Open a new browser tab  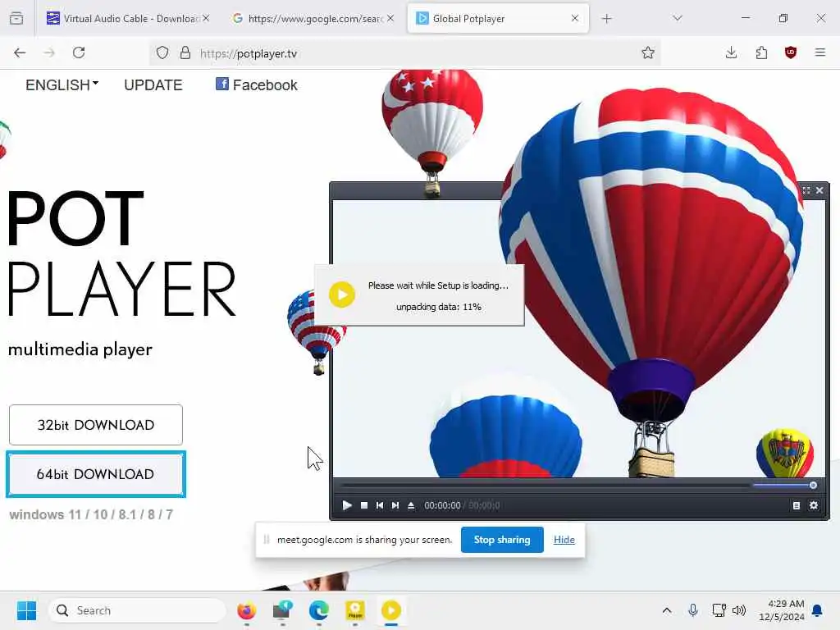tap(606, 19)
